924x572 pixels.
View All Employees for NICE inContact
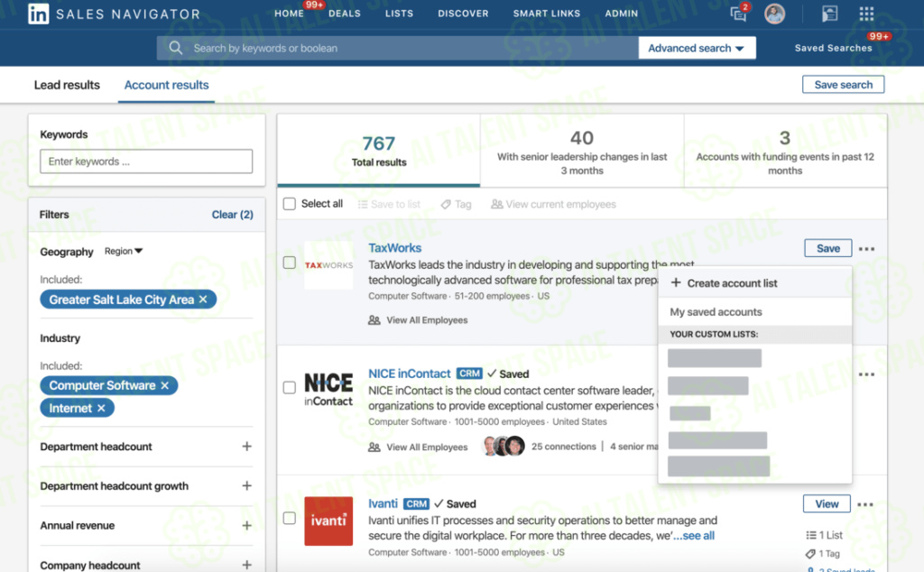(418, 447)
